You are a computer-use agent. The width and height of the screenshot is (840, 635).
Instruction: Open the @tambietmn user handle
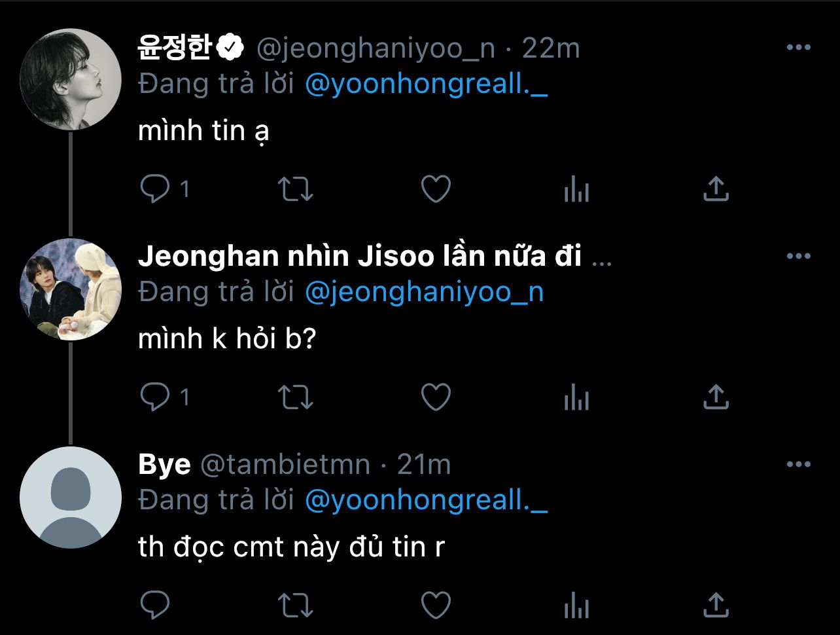click(284, 465)
